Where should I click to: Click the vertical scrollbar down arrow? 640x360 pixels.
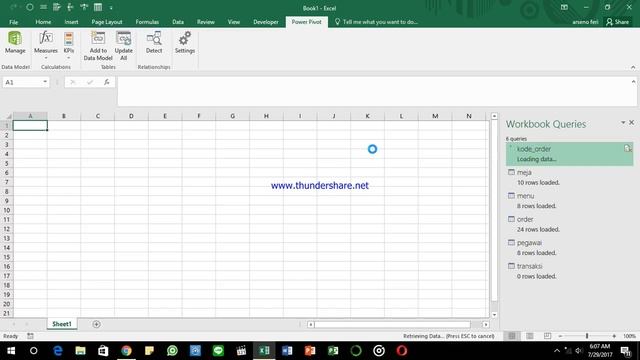click(494, 315)
